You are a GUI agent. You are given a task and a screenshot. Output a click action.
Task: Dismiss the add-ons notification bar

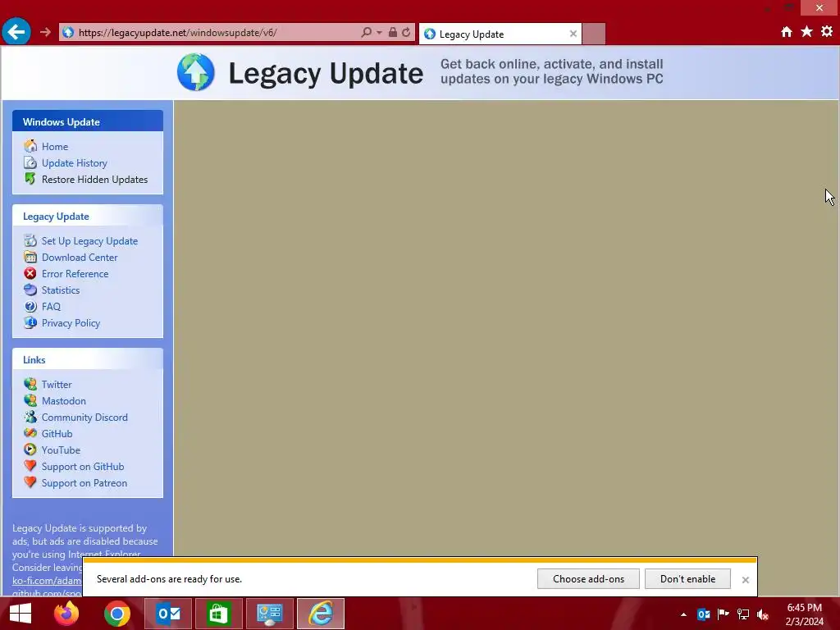coord(745,580)
